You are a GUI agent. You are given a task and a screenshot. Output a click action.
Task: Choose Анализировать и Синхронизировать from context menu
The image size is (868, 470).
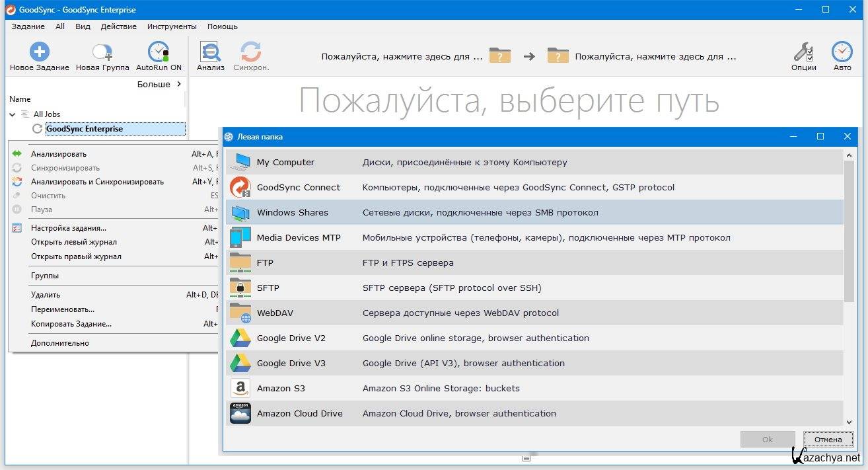click(97, 182)
